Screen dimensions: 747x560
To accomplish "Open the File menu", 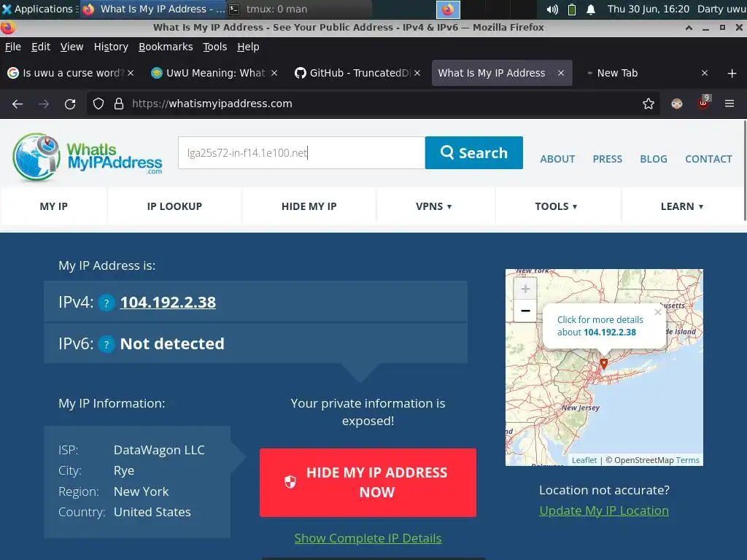I will pyautogui.click(x=13, y=47).
